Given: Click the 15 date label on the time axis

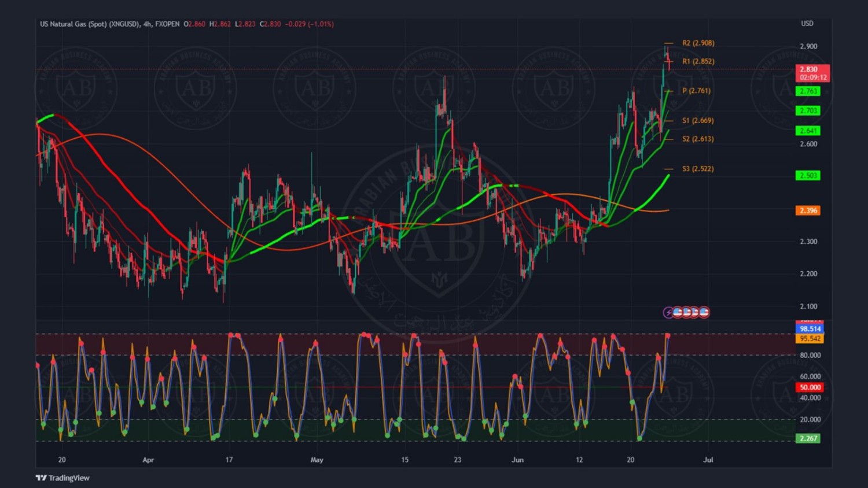Looking at the screenshot, I should pyautogui.click(x=404, y=460).
